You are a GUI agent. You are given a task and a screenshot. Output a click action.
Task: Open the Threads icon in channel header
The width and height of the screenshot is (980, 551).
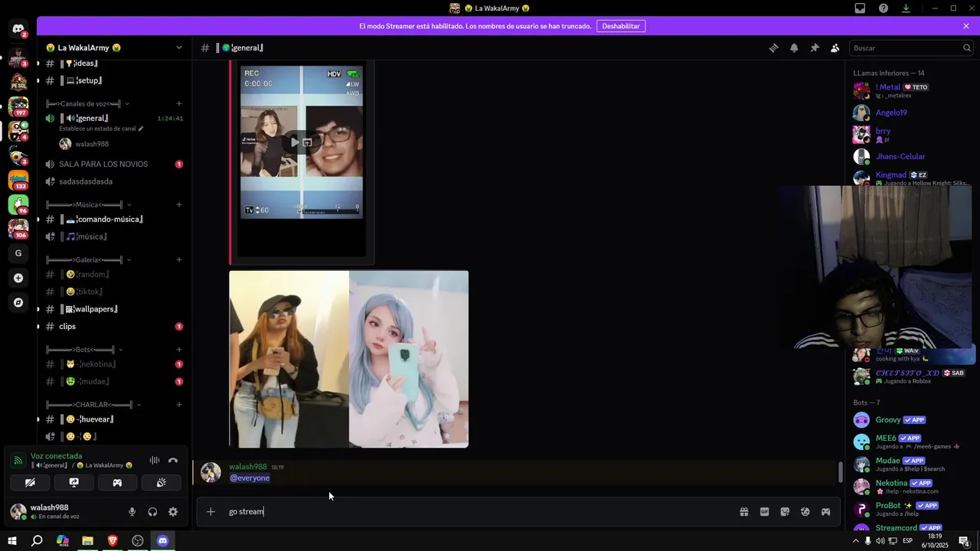pos(773,47)
